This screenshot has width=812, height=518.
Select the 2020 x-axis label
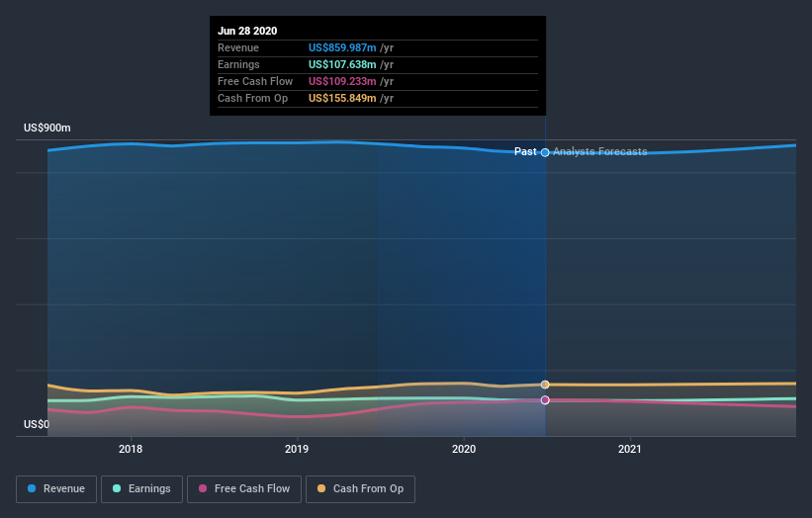coord(464,449)
